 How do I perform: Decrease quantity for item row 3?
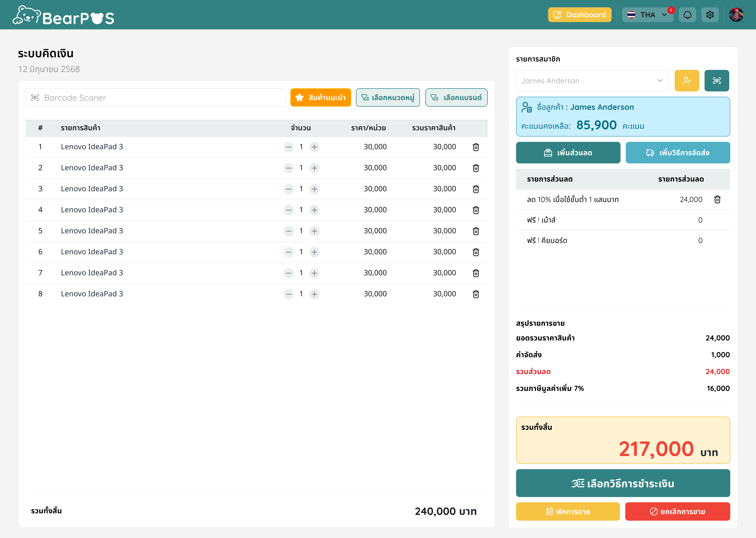click(289, 189)
